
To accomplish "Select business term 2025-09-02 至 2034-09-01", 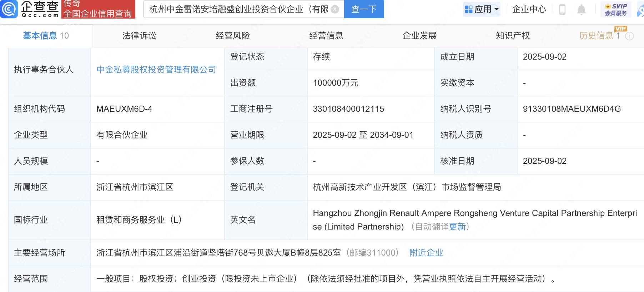I will coord(363,135).
